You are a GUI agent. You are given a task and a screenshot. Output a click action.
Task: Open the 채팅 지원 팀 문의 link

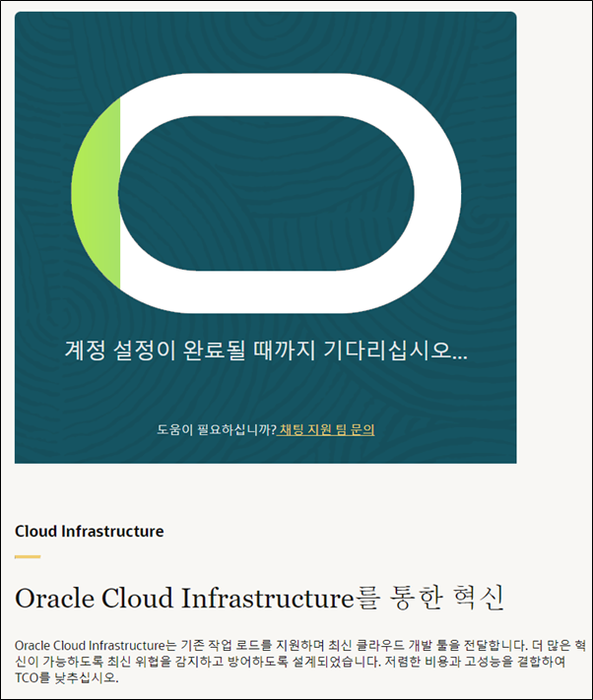pos(326,429)
